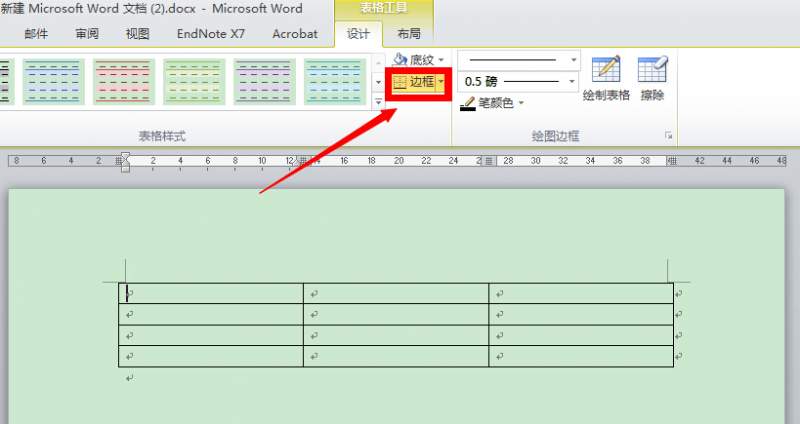This screenshot has width=800, height=424.
Task: Switch to the 设计 tab
Action: [358, 34]
